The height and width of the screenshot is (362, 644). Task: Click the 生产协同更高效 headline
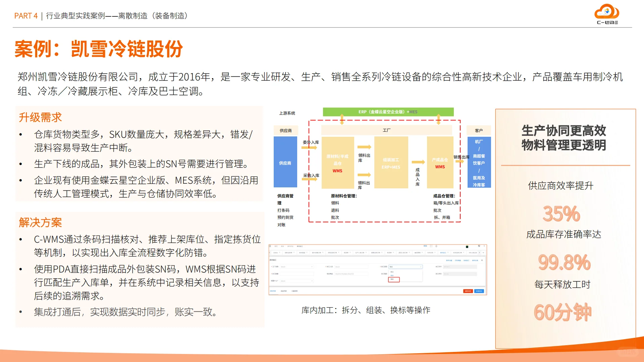click(563, 130)
